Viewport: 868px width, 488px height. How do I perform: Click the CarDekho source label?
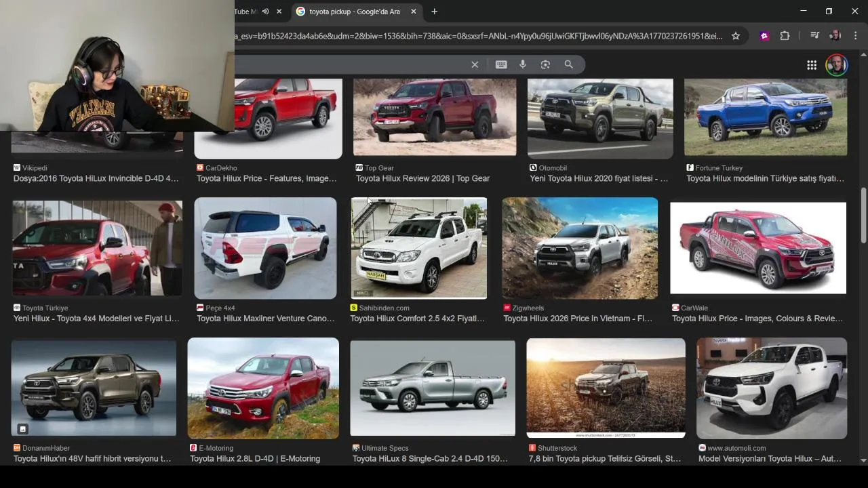click(221, 168)
